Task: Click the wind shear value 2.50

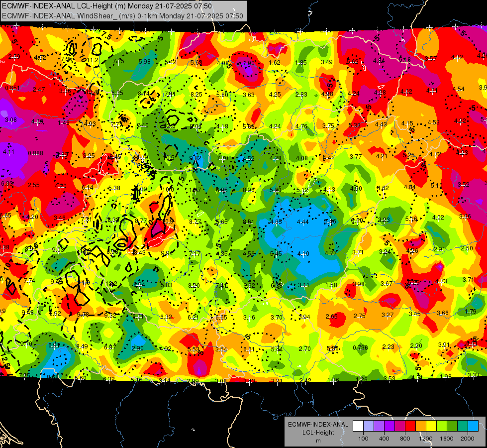Action: click(x=467, y=248)
